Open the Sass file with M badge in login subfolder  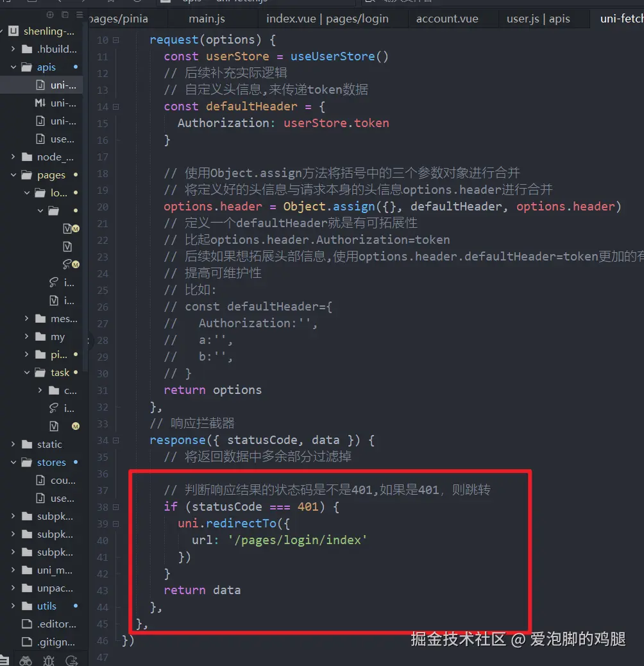point(67,264)
